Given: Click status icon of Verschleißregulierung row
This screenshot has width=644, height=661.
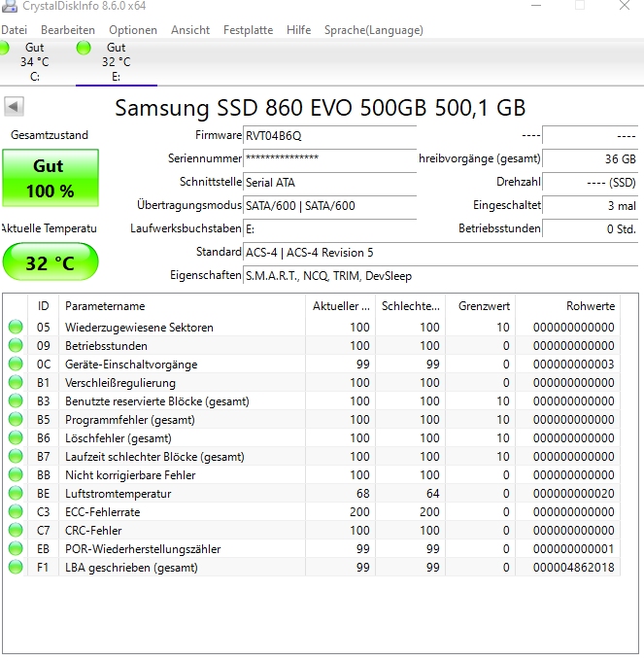Looking at the screenshot, I should click(x=16, y=383).
